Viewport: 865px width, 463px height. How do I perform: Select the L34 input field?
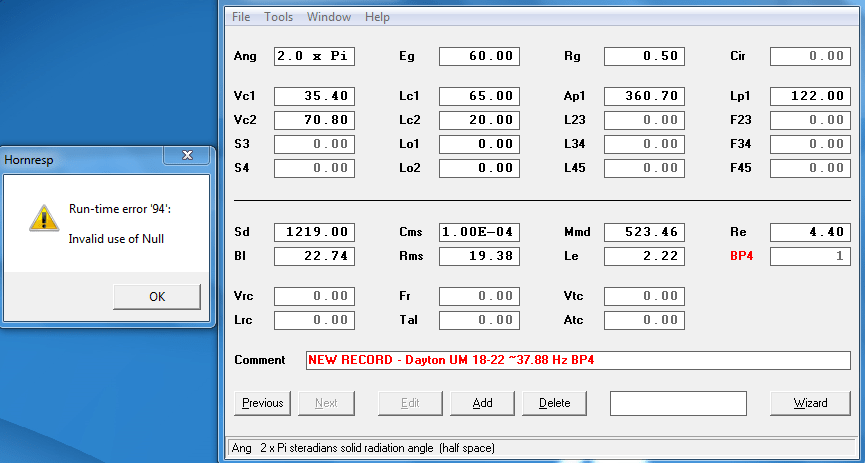pos(644,145)
